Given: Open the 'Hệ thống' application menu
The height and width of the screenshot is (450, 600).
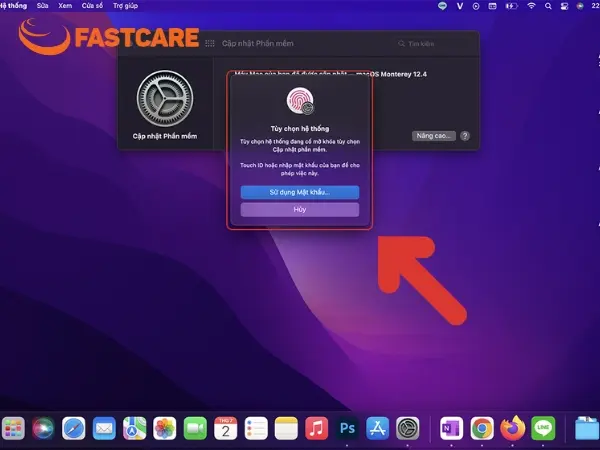Looking at the screenshot, I should pos(13,6).
